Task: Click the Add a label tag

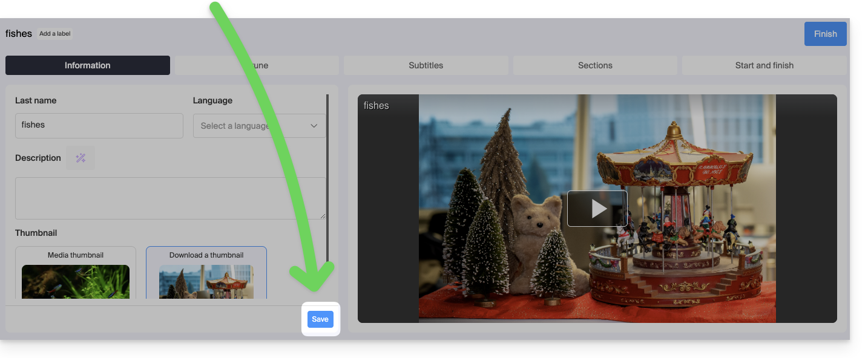Action: pos(55,34)
